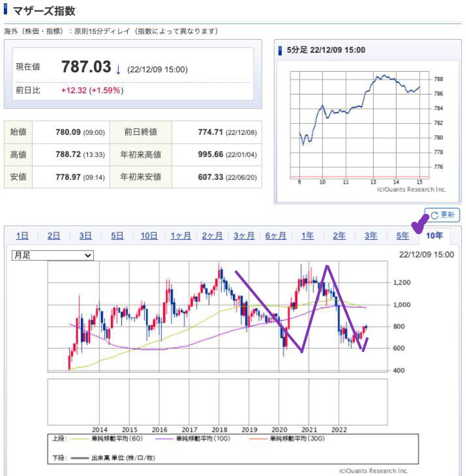Click the blue down-arrow price indicator
The image size is (466, 476).
point(118,70)
